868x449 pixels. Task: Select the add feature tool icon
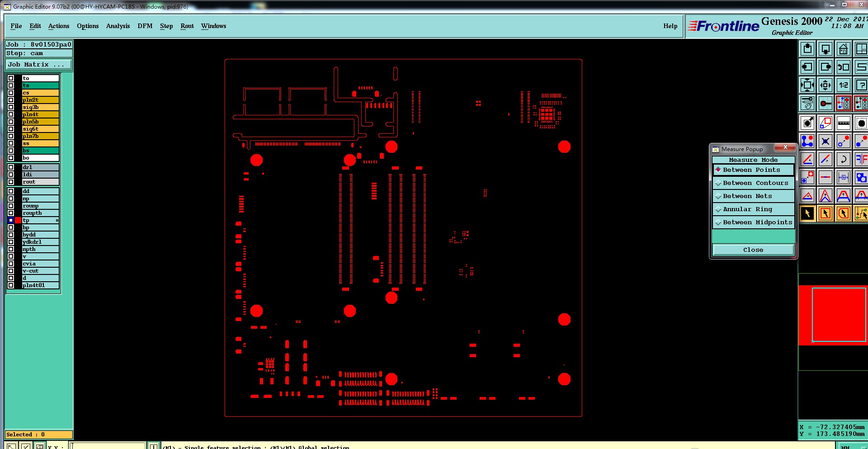807,123
